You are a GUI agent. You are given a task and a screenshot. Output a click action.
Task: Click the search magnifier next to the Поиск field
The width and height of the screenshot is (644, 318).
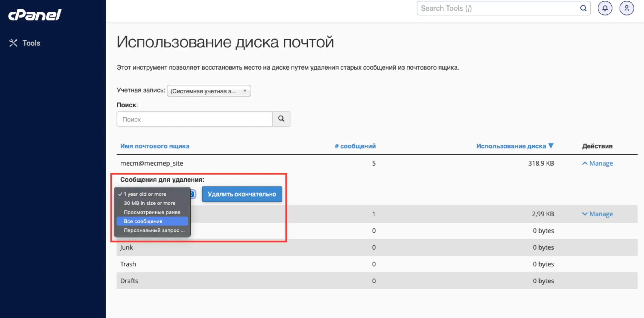[281, 119]
